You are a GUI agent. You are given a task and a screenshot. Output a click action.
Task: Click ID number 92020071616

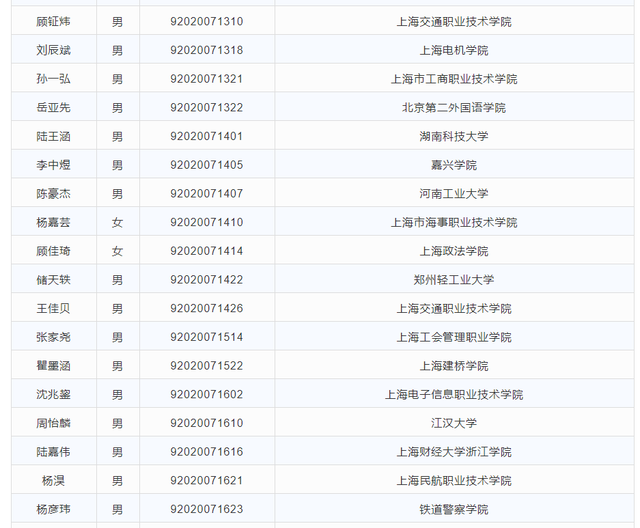click(207, 452)
